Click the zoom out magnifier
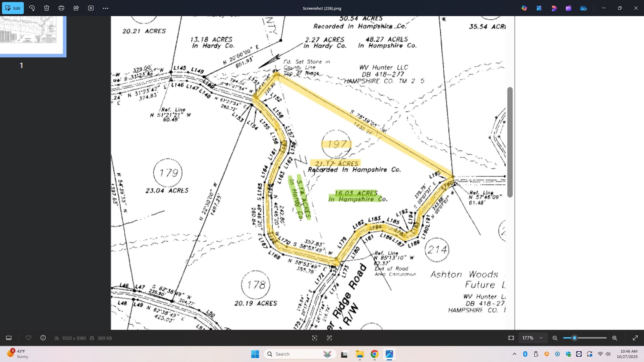This screenshot has height=362, width=644. click(x=555, y=338)
